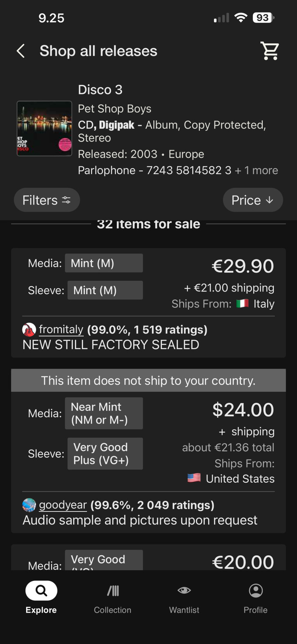The width and height of the screenshot is (297, 644).
Task: Tap the back arrow icon
Action: click(x=21, y=51)
